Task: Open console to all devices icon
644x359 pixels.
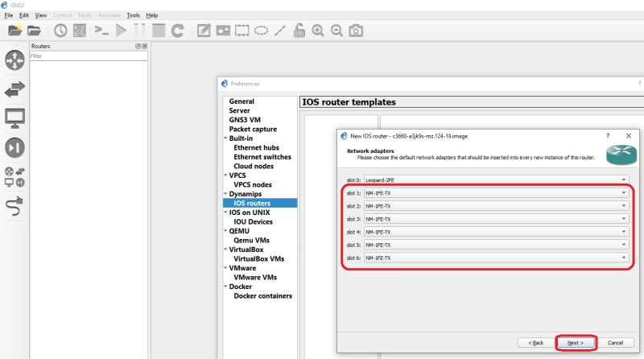Action: click(101, 31)
